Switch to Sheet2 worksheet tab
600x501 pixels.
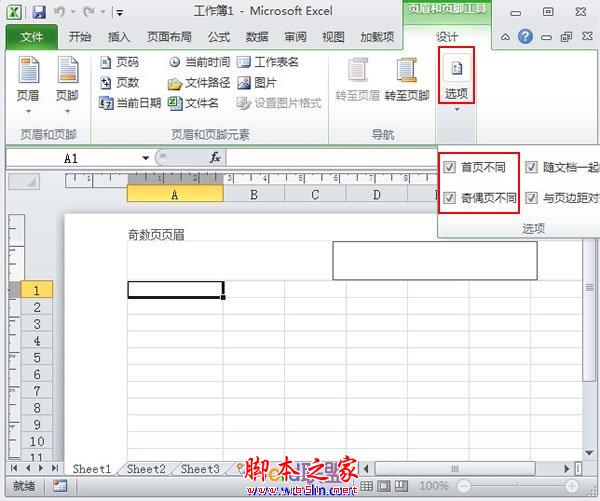click(146, 469)
